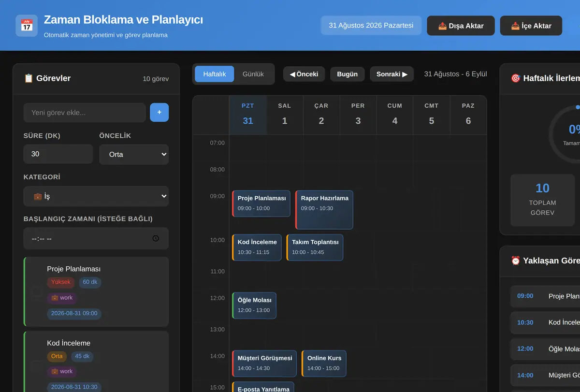Tick the Kod İnceleme task checkbox
This screenshot has width=580, height=392.
[x=36, y=366]
